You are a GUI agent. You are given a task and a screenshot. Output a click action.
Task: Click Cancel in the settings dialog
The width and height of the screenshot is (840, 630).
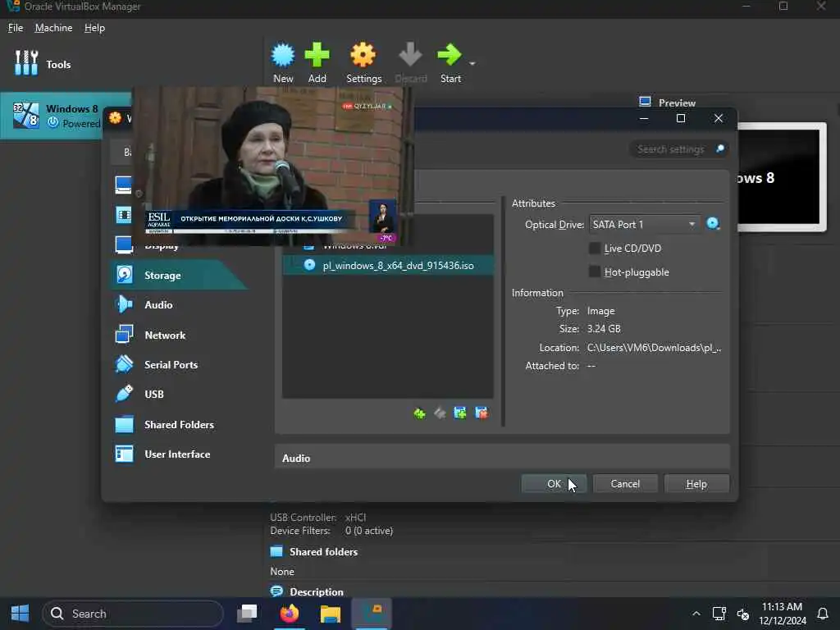pyautogui.click(x=625, y=484)
